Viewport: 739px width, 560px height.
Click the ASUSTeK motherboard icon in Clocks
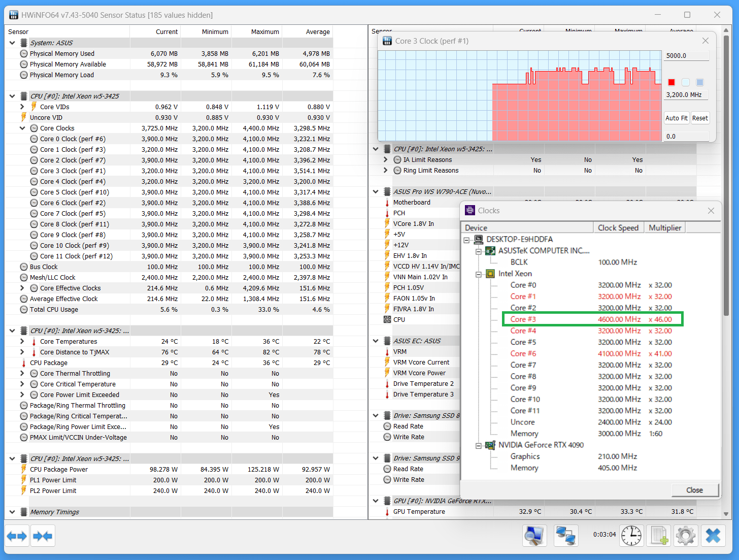(490, 251)
